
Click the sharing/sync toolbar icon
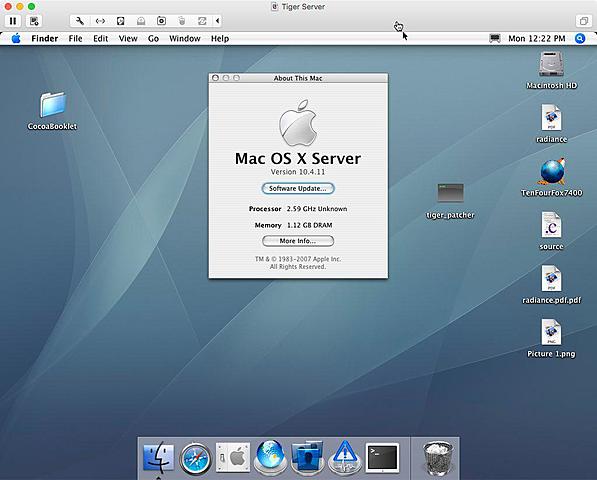(x=202, y=21)
